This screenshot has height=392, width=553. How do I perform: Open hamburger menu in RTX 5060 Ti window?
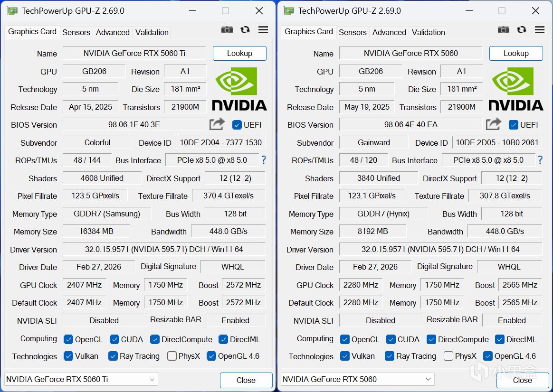[x=263, y=30]
